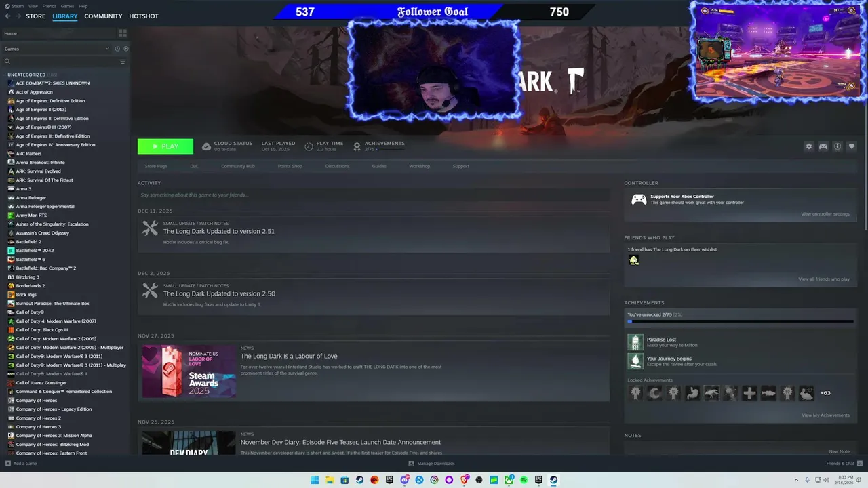Image resolution: width=868 pixels, height=488 pixels.
Task: Switch to the COMMUNITY tab
Action: (x=103, y=16)
